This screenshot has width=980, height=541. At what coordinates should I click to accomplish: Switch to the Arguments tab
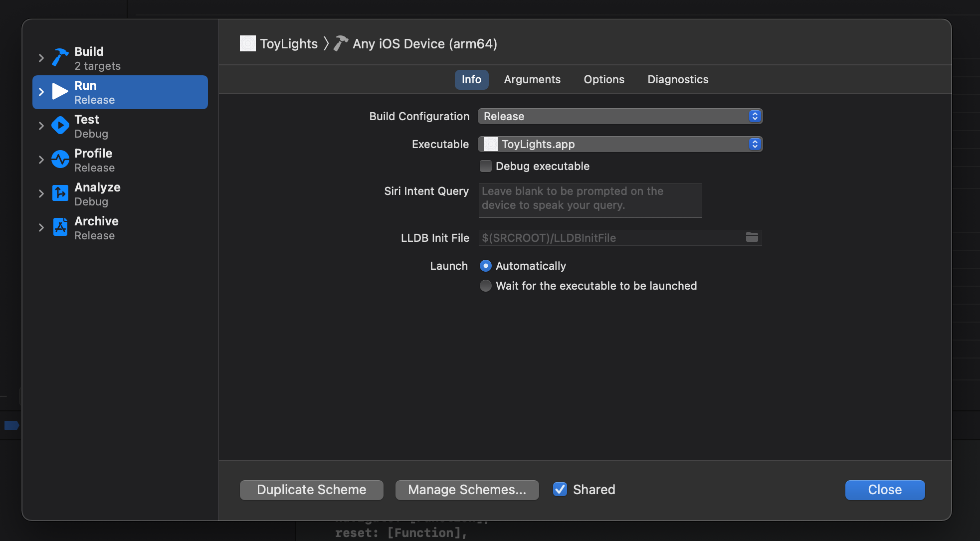(532, 79)
